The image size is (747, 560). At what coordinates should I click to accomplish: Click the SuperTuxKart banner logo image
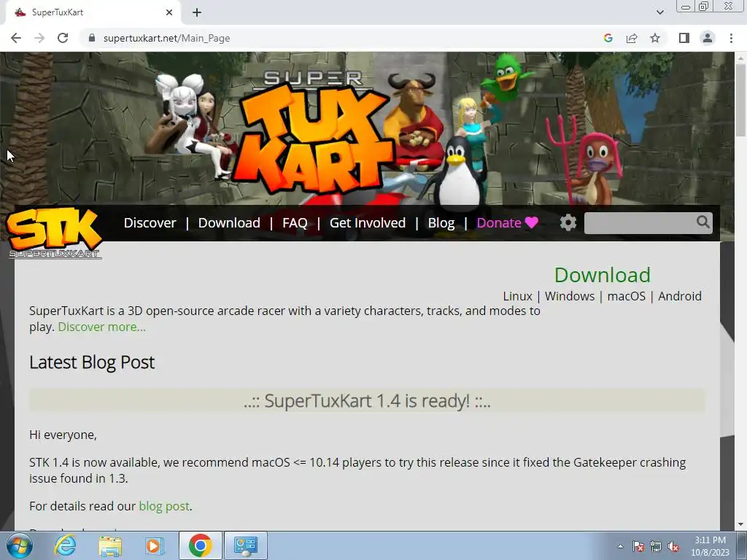click(x=312, y=133)
